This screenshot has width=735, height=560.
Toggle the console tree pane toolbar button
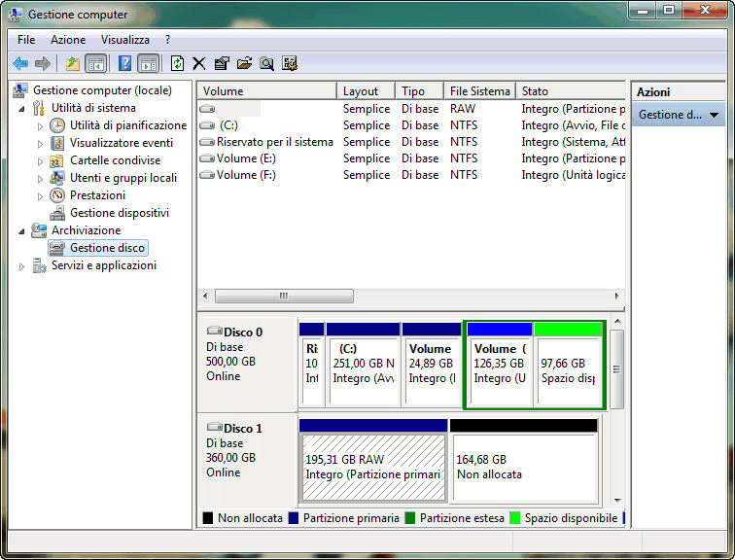[95, 63]
